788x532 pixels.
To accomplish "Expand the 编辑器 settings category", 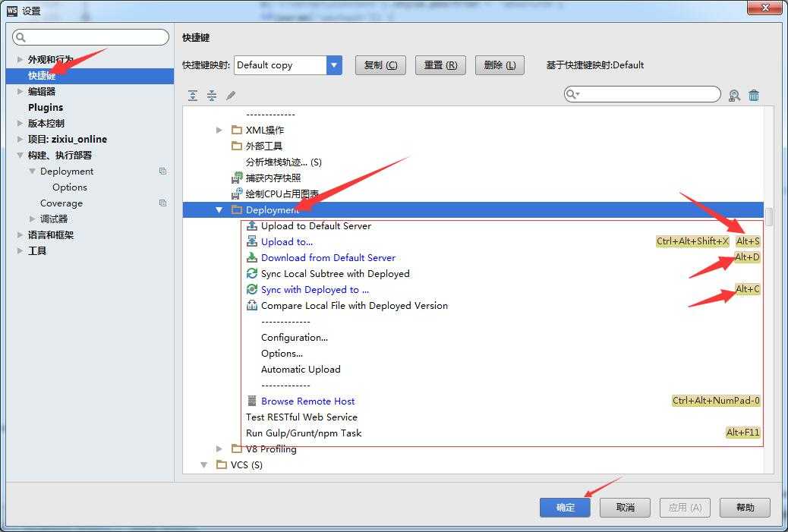I will [x=20, y=91].
